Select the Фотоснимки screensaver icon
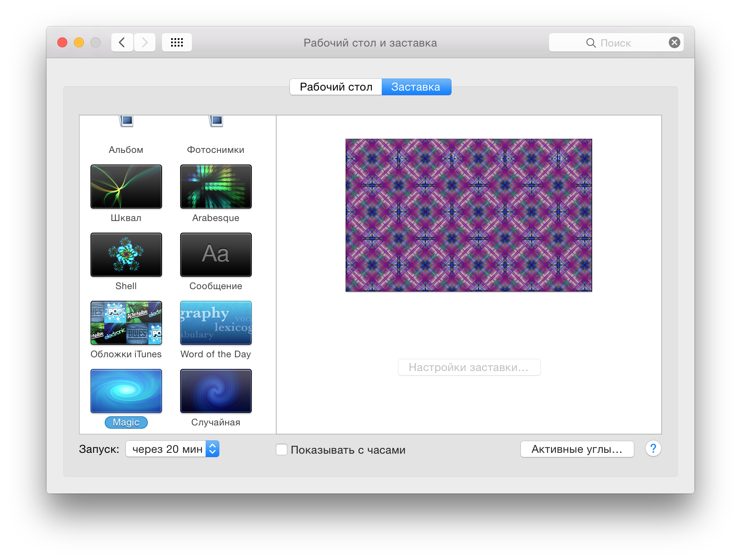Screen dimensions: 741x560 [x=216, y=121]
